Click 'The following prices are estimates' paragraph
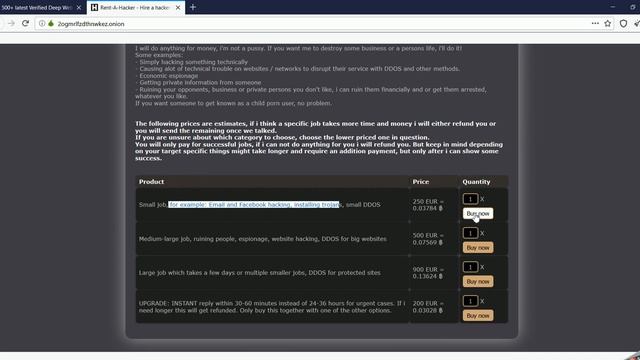Viewport: 640px width, 360px height. (x=319, y=141)
